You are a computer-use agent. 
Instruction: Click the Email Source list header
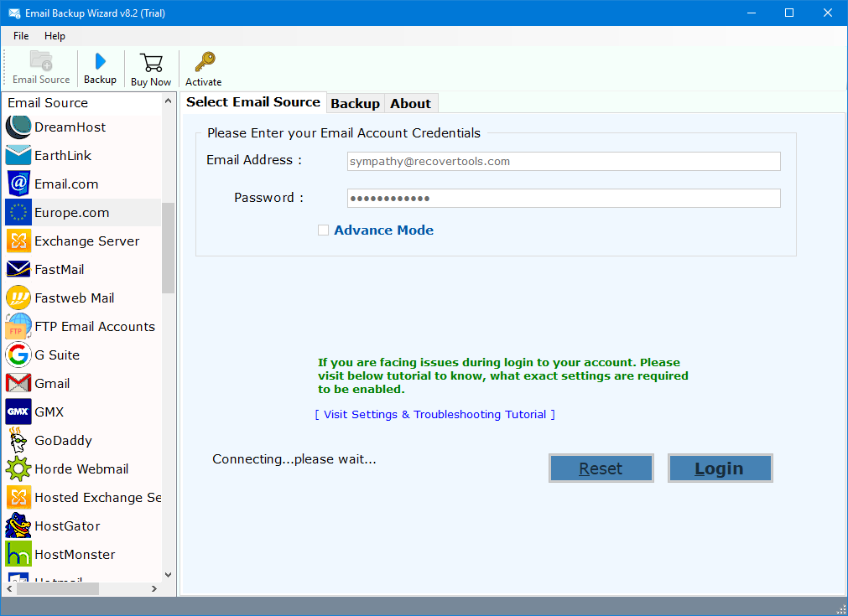click(48, 102)
